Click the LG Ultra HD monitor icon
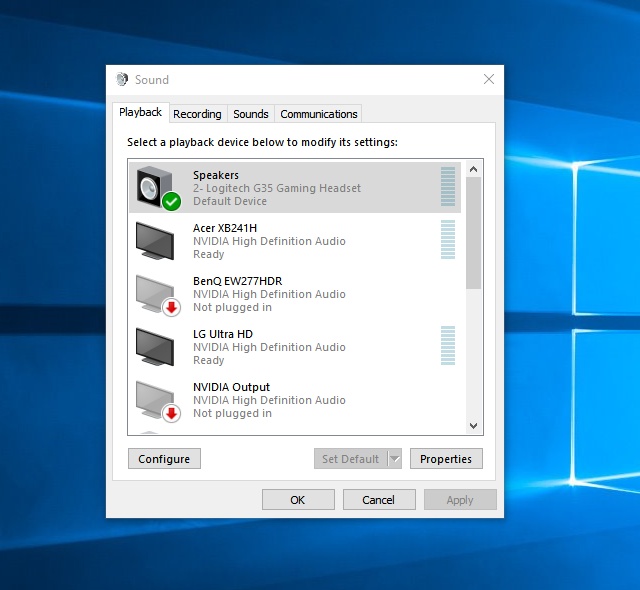This screenshot has height=590, width=640. coord(155,347)
